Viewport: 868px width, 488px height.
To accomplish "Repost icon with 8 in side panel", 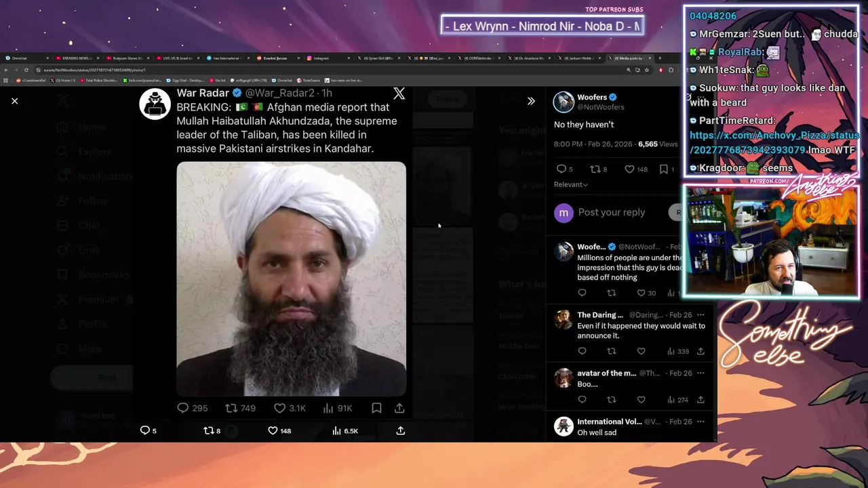I will click(595, 169).
